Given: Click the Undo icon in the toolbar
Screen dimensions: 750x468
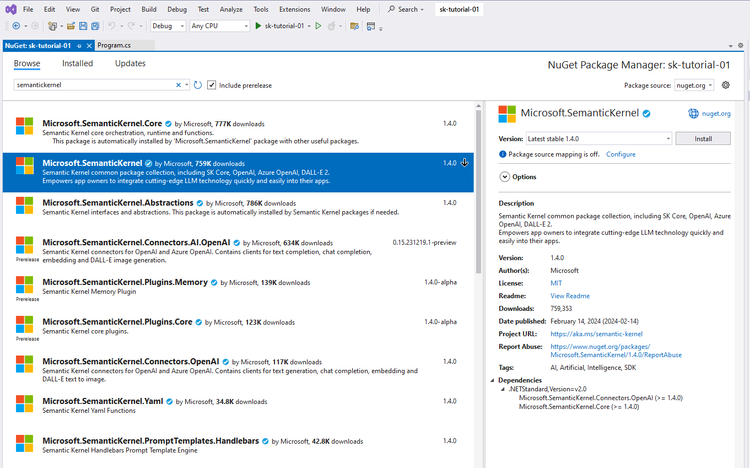Looking at the screenshot, I should point(110,26).
